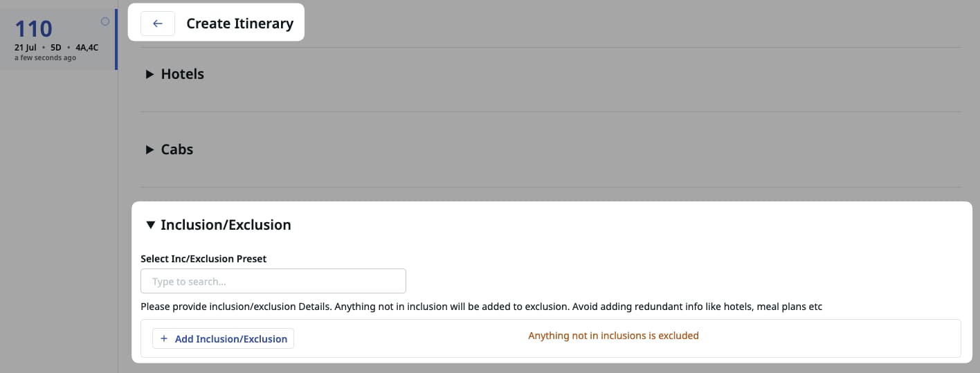The height and width of the screenshot is (373, 980).
Task: Click the Create Itinerary title
Action: click(x=239, y=24)
